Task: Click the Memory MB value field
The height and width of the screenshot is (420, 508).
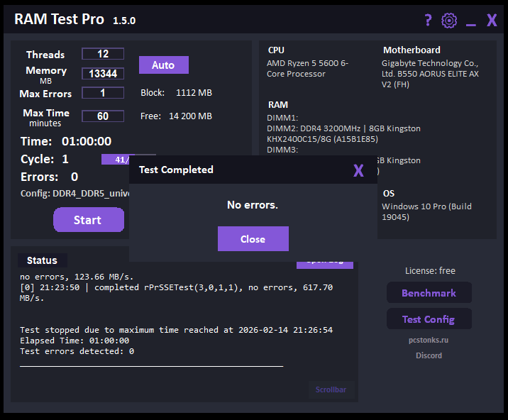Action: tap(103, 73)
